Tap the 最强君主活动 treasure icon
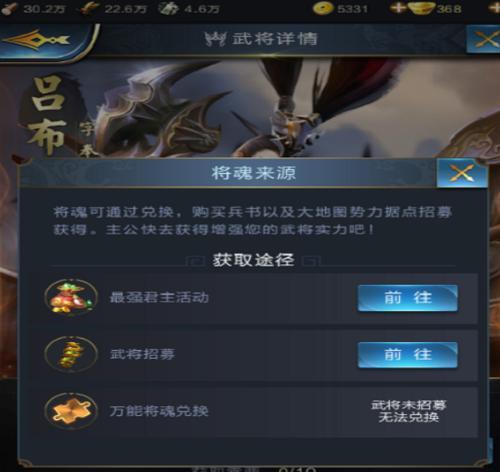The height and width of the screenshot is (472, 500). click(71, 298)
